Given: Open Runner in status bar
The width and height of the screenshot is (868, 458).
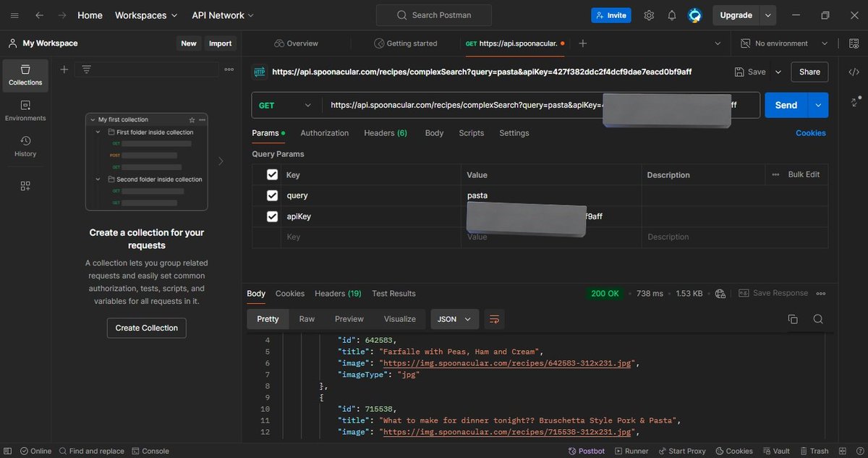Looking at the screenshot, I should point(631,451).
